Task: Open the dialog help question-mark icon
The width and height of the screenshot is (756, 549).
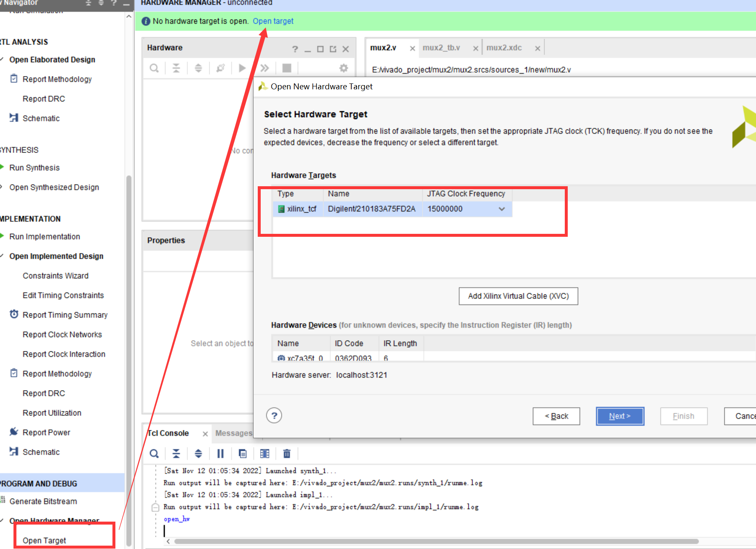Action: pos(274,416)
